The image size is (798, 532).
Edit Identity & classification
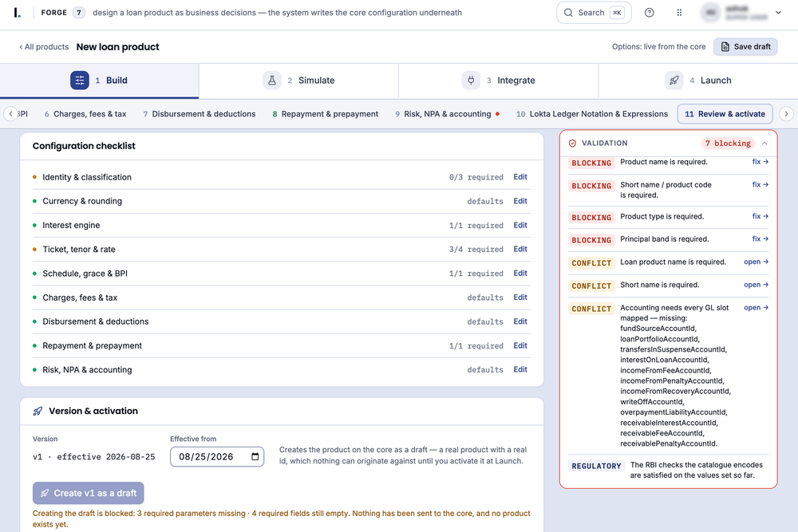click(520, 177)
